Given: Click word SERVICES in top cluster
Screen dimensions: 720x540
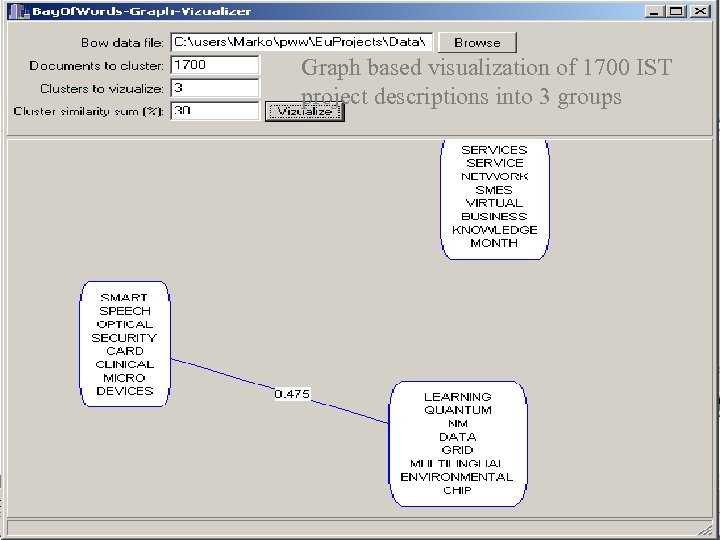Looking at the screenshot, I should 494,150.
